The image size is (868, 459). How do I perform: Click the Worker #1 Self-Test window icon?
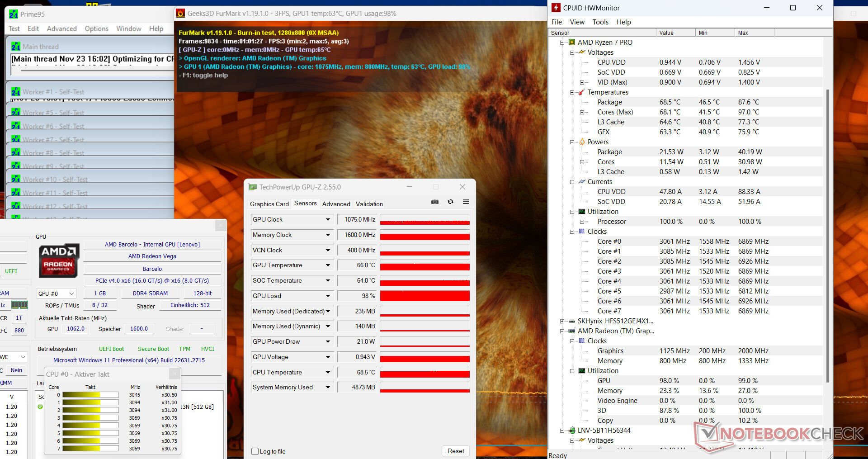tap(16, 92)
